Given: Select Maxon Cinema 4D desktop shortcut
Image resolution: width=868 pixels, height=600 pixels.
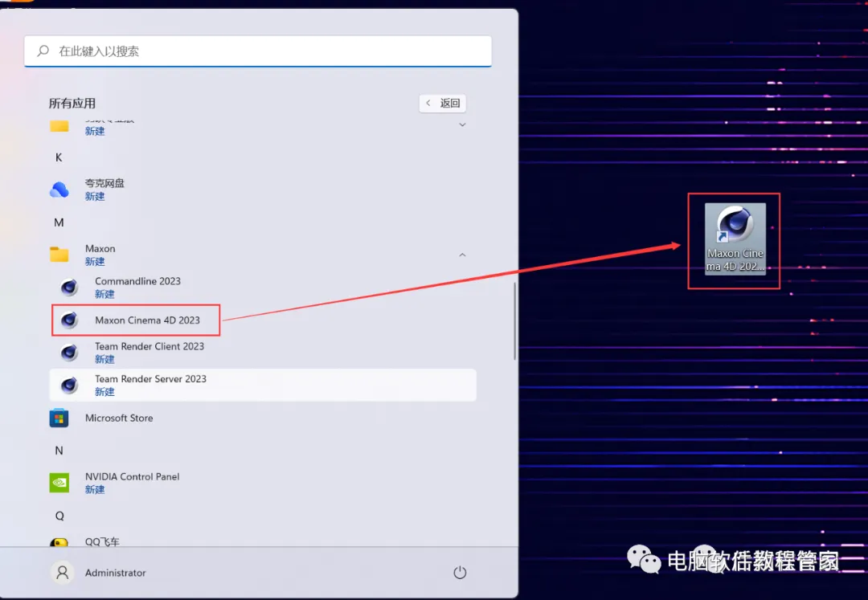Looking at the screenshot, I should pyautogui.click(x=735, y=239).
